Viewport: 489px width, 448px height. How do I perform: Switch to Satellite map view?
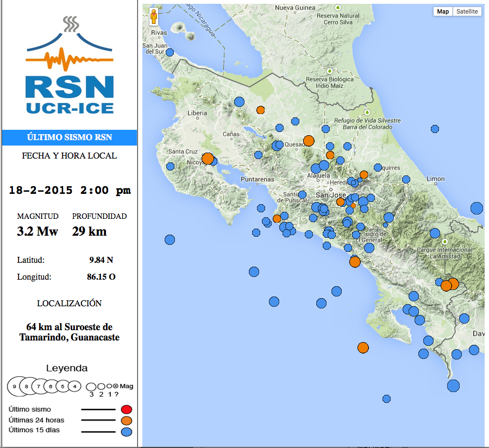point(467,11)
